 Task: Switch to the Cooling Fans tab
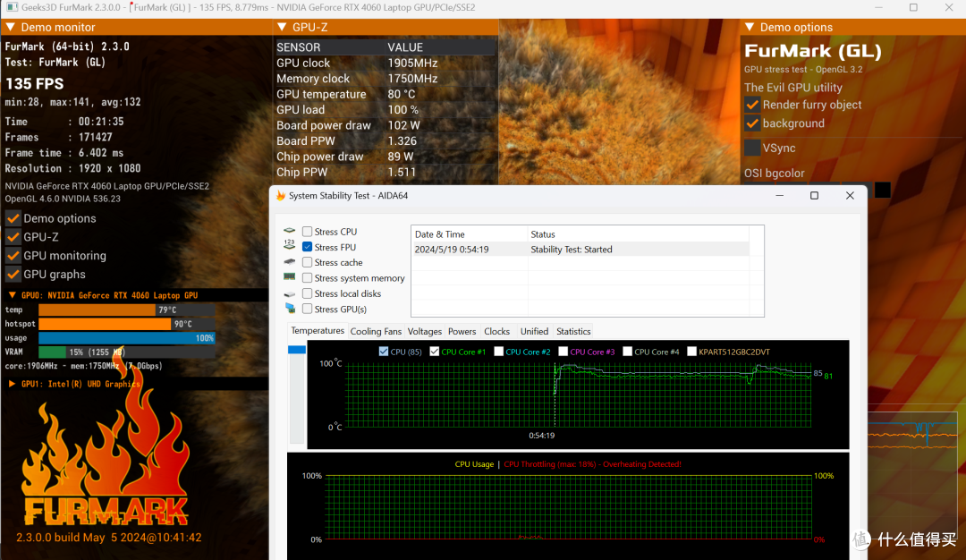point(376,332)
